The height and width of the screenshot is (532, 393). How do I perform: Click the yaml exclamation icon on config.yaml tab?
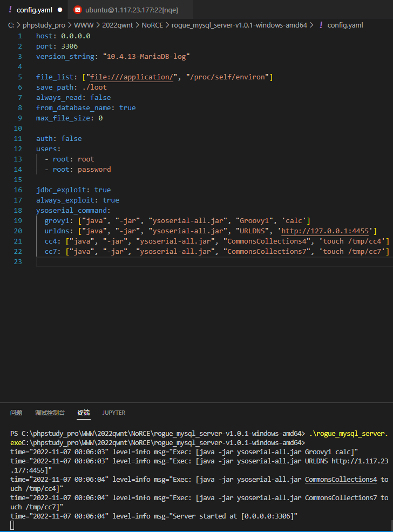(x=10, y=10)
